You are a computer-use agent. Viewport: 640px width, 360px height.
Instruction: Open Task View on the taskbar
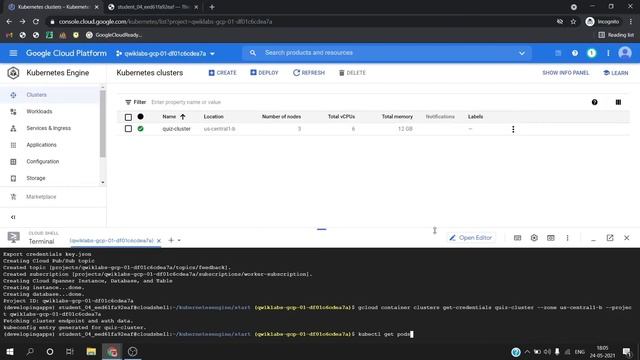(x=70, y=351)
